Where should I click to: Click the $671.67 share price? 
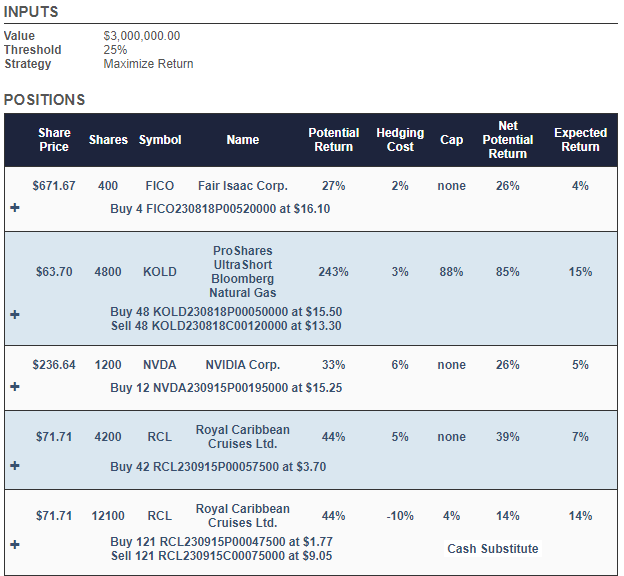click(x=54, y=186)
